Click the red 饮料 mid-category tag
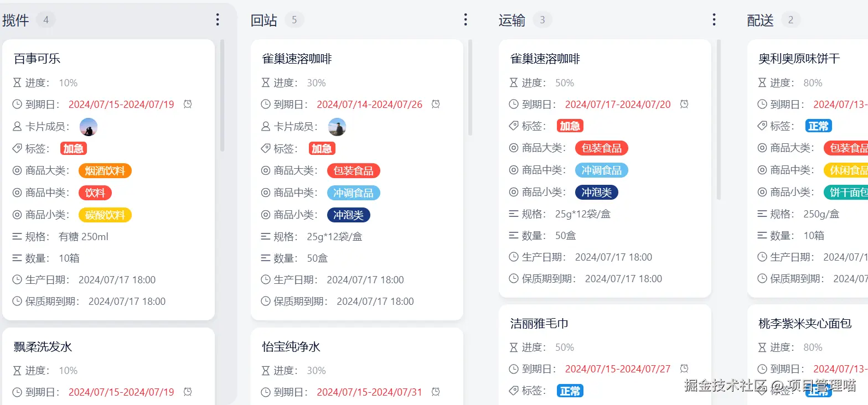 click(x=95, y=193)
